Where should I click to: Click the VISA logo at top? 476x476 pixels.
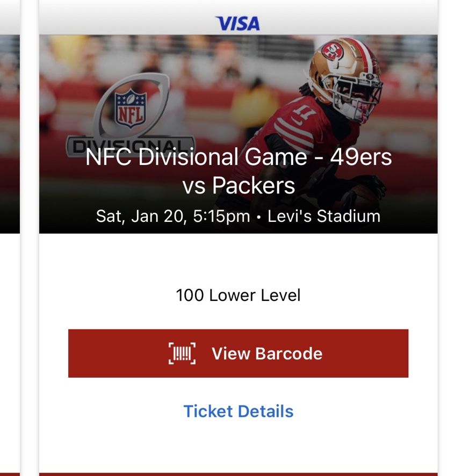tap(237, 24)
